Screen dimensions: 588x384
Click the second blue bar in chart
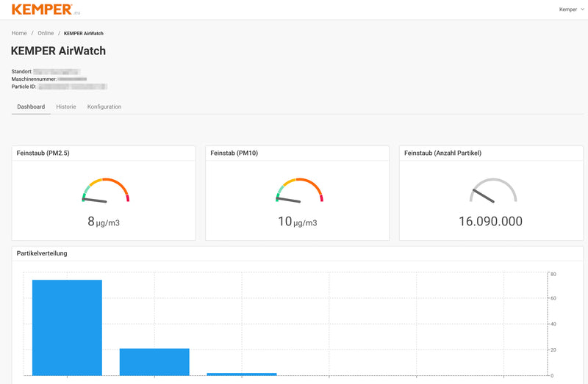(x=154, y=361)
